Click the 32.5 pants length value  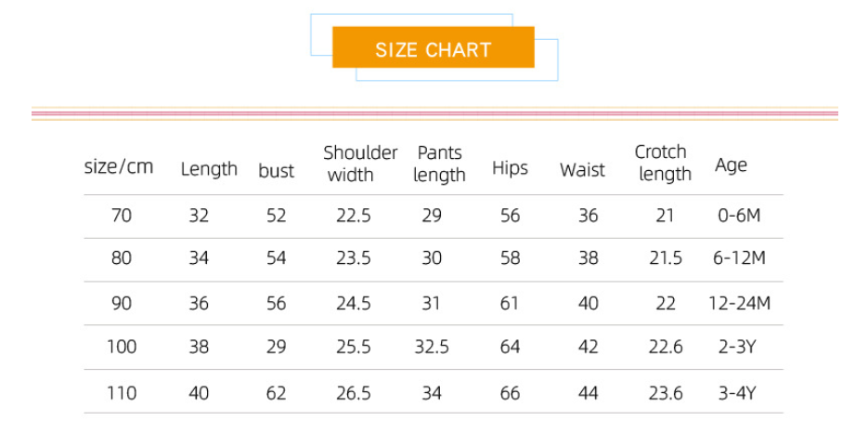click(432, 347)
